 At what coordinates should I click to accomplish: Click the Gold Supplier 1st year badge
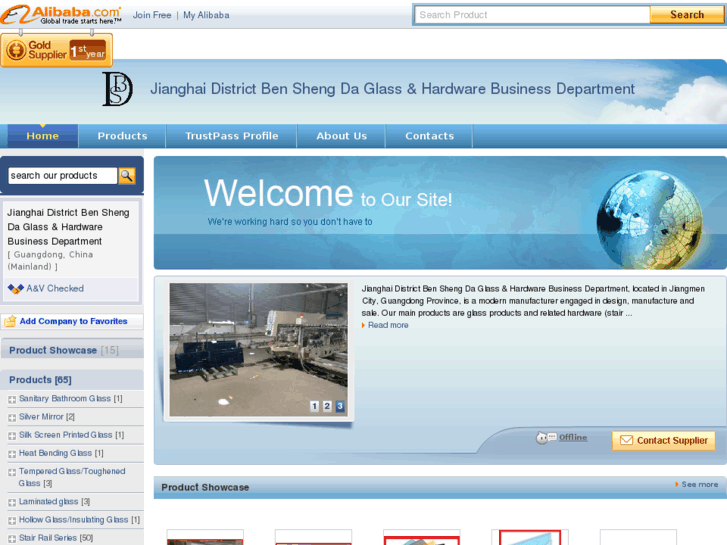pyautogui.click(x=56, y=50)
